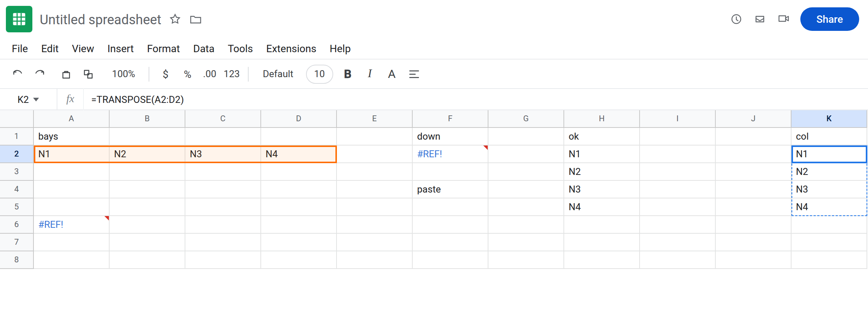Click the undo arrow

18,74
